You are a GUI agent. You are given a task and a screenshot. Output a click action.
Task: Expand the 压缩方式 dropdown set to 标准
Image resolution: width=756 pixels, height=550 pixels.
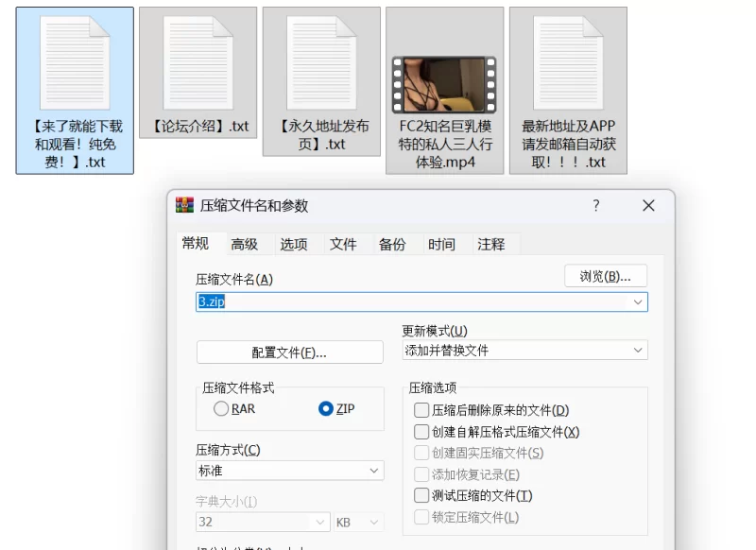pos(289,471)
